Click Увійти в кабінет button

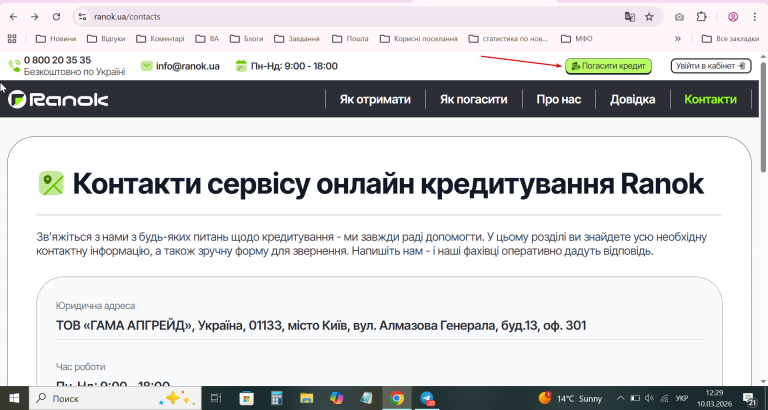tap(711, 66)
